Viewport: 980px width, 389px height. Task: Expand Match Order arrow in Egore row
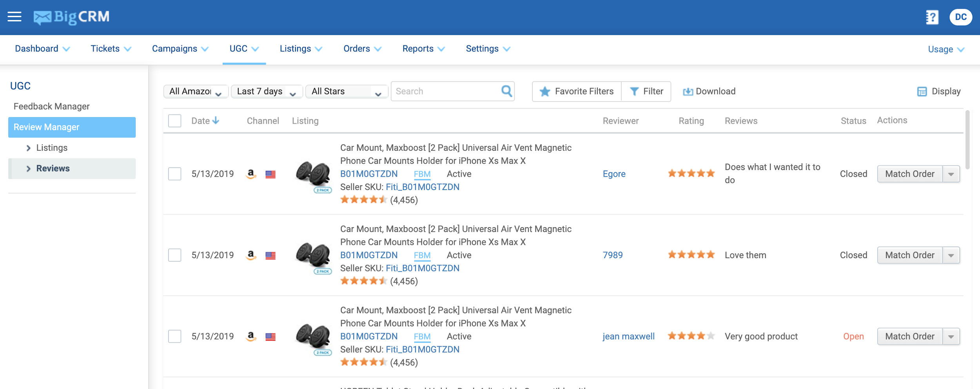[951, 174]
